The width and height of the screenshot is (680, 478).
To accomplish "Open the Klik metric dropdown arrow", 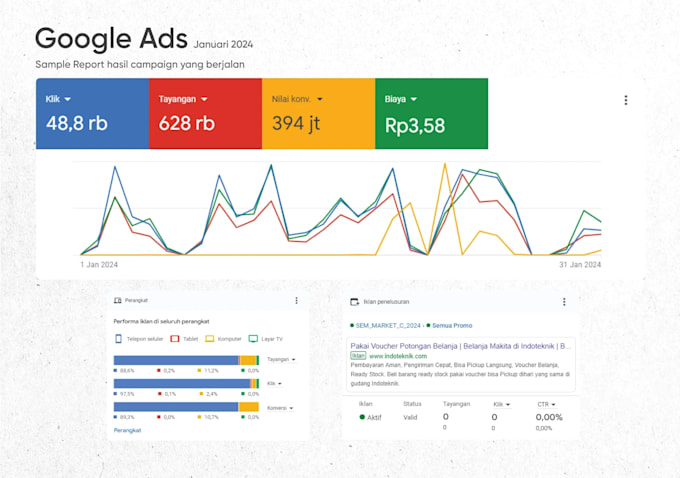I will point(68,99).
